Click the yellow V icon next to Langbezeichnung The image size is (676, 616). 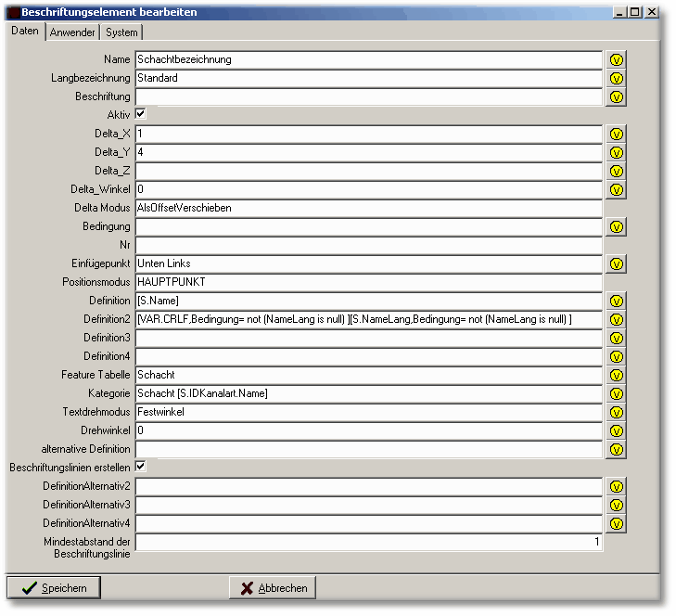point(617,78)
